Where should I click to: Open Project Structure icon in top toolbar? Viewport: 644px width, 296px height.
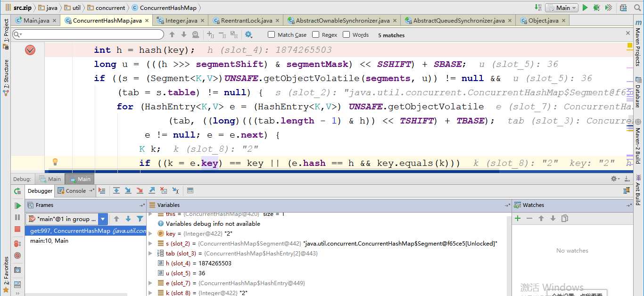[624, 8]
